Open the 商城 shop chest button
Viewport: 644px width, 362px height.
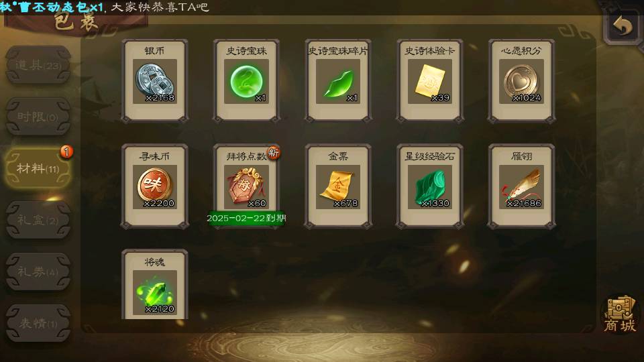(620, 315)
